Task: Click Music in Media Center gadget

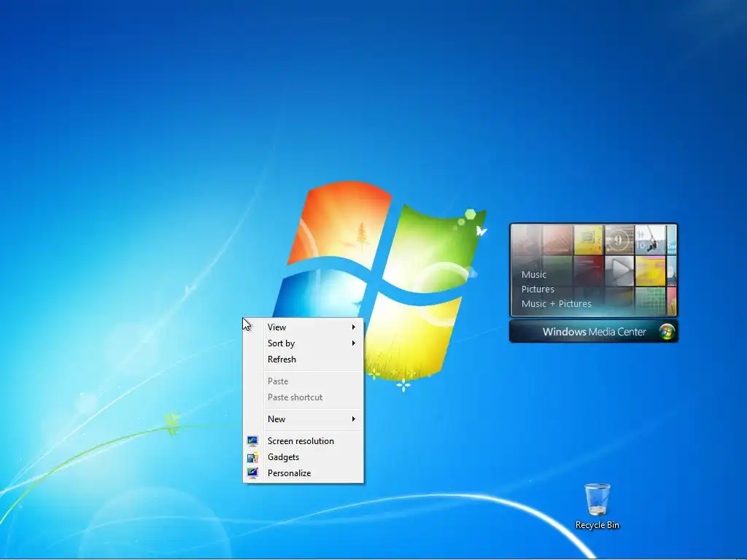Action: click(x=533, y=275)
